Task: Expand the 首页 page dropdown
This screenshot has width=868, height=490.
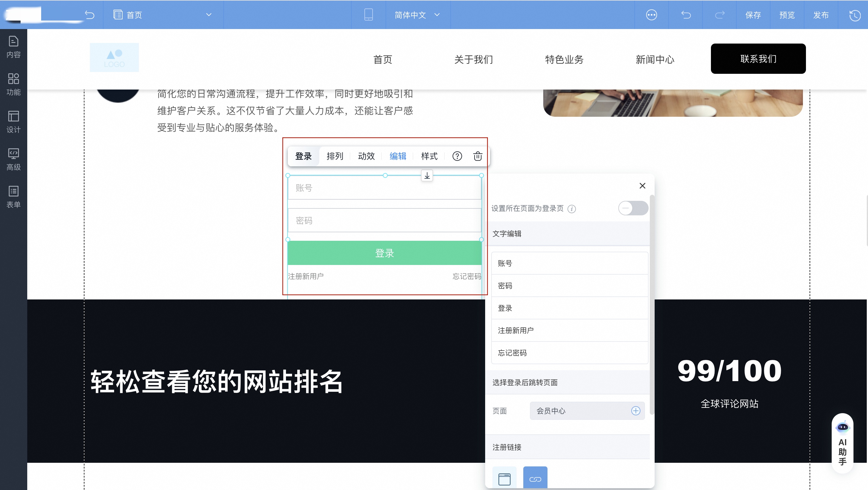Action: point(209,15)
